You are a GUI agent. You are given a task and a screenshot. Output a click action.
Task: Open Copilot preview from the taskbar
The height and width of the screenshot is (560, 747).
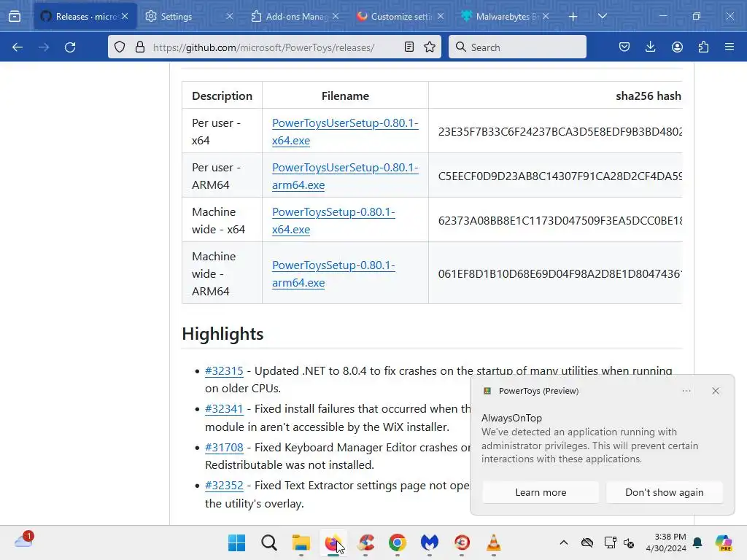(724, 542)
